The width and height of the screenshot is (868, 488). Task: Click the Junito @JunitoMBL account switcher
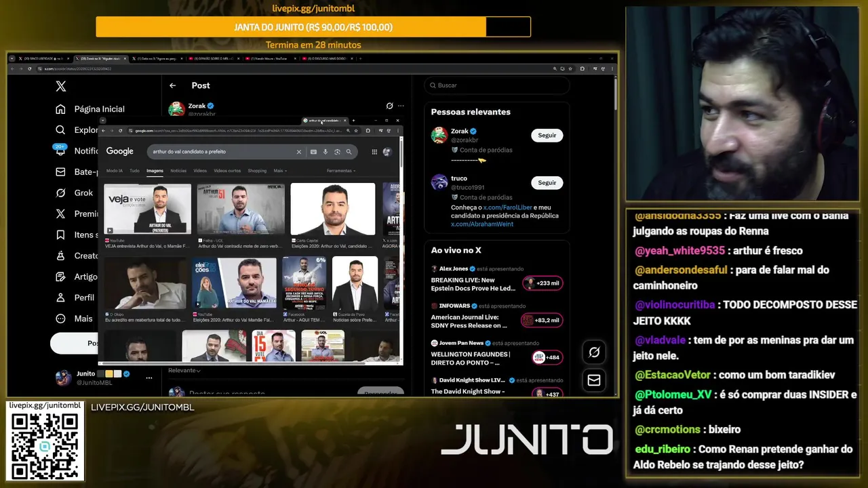pyautogui.click(x=104, y=378)
